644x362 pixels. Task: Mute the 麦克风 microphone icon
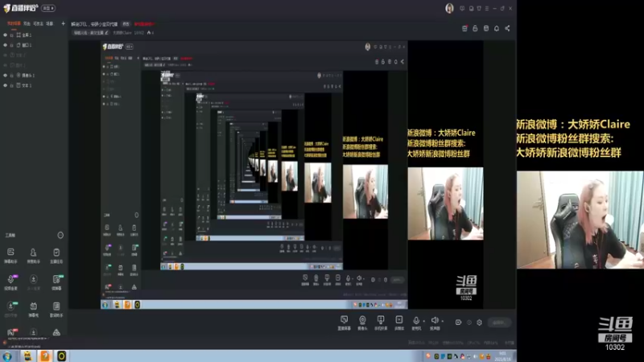416,320
